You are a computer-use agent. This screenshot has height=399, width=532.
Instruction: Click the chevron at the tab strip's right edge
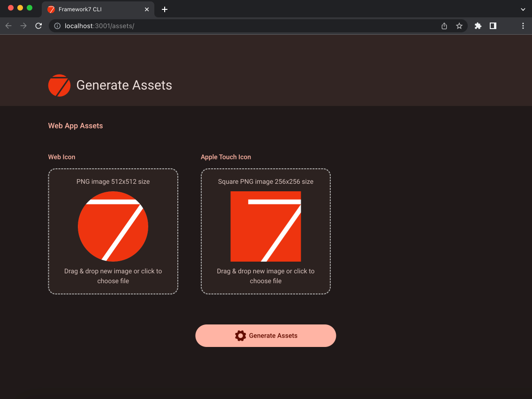tap(523, 9)
